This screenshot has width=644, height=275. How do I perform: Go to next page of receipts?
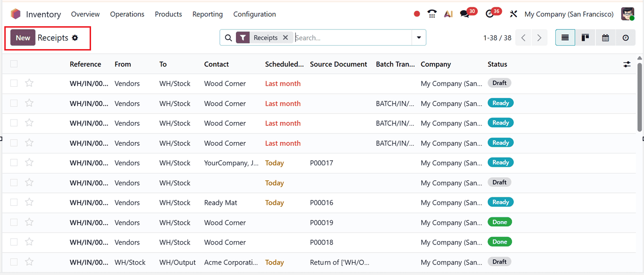pos(539,37)
